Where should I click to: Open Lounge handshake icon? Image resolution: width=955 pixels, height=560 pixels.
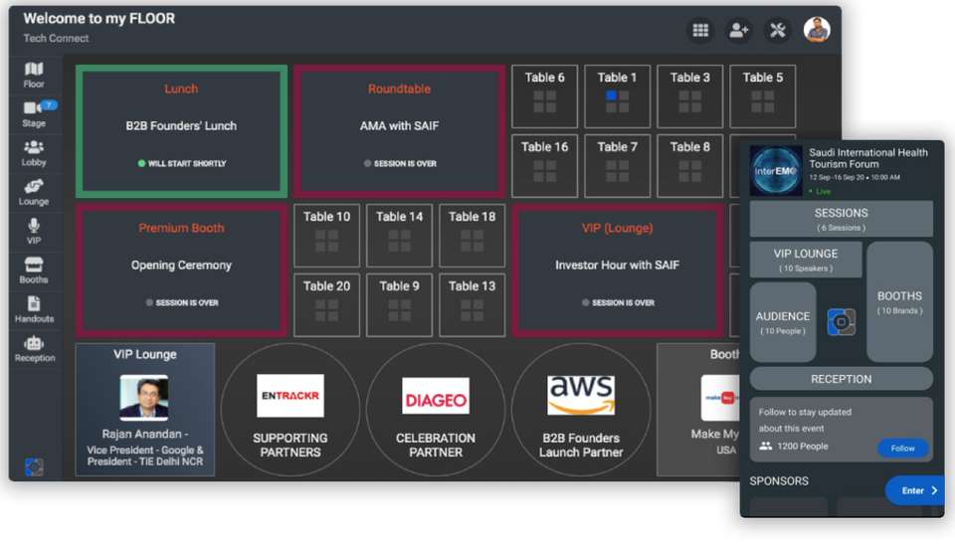click(x=34, y=191)
